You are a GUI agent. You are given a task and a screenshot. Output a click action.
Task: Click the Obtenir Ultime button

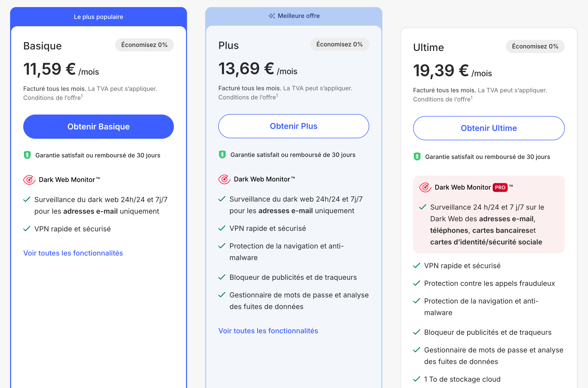[x=489, y=128]
